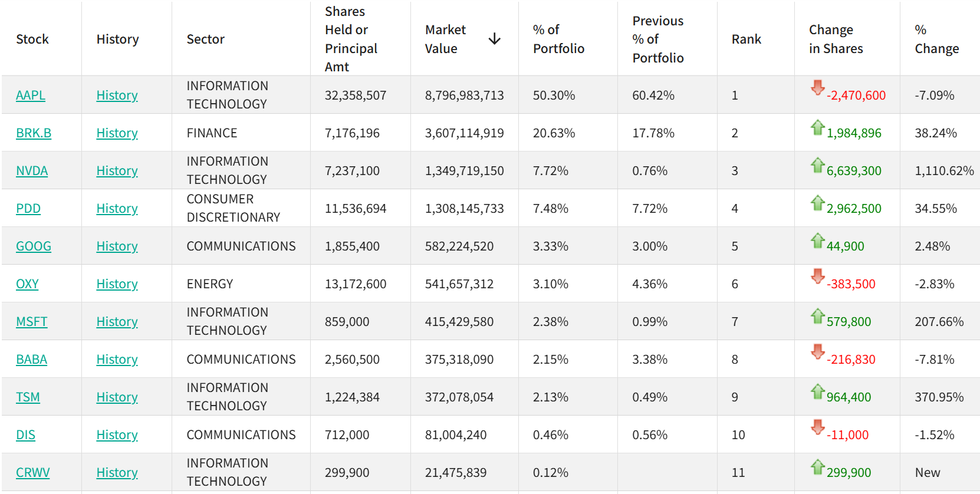Click the green up arrow for MSFT
Screen dimensions: 980x494
click(817, 316)
